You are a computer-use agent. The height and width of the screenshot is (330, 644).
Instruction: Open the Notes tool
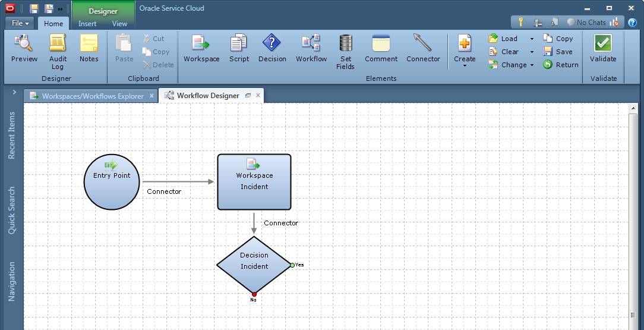[89, 48]
